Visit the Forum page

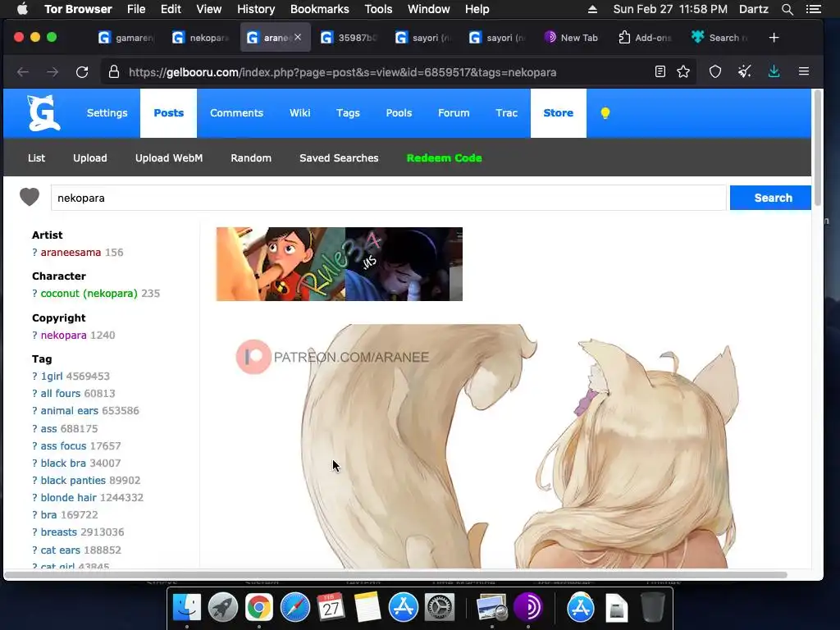453,113
